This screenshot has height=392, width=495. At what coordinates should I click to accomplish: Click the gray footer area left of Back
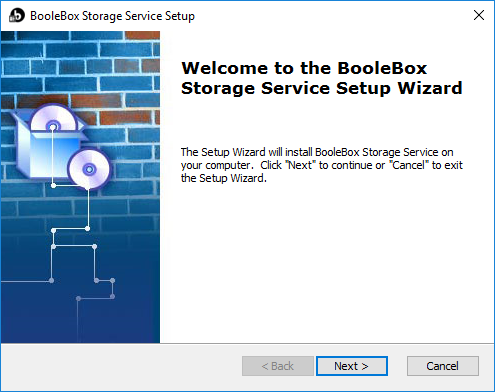point(122,366)
